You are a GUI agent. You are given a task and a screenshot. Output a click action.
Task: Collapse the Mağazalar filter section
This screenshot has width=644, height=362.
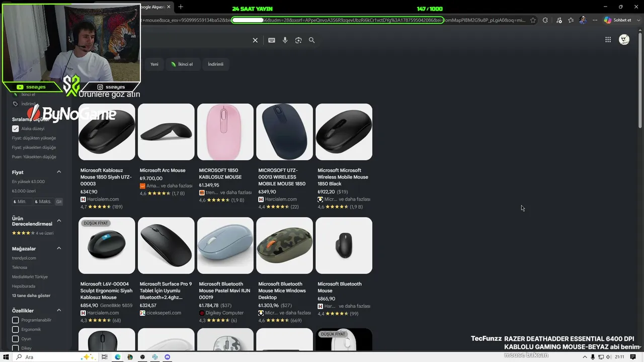coord(59,248)
